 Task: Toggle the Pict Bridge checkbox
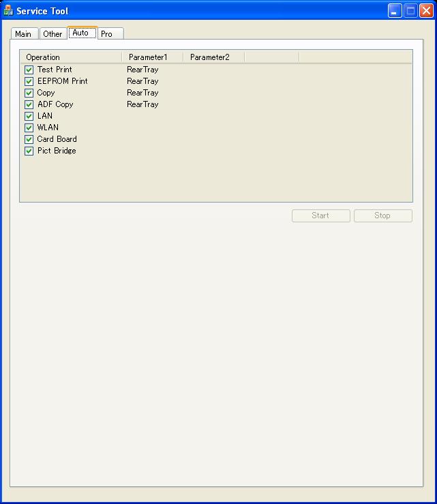click(x=29, y=151)
